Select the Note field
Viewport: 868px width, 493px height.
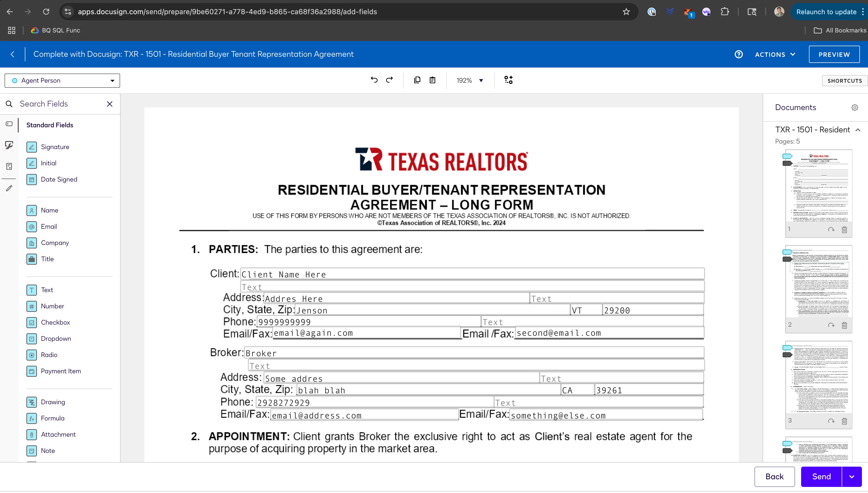(x=41, y=451)
